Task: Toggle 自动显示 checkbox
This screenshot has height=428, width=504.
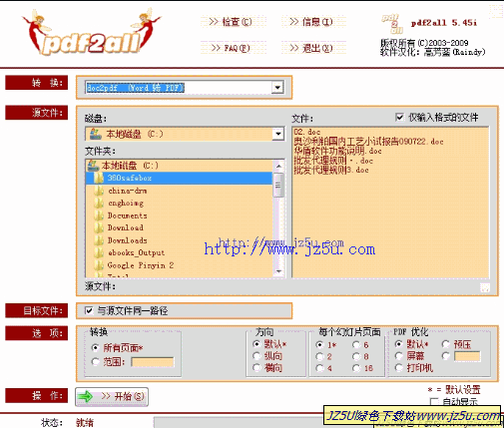Action: click(x=434, y=402)
